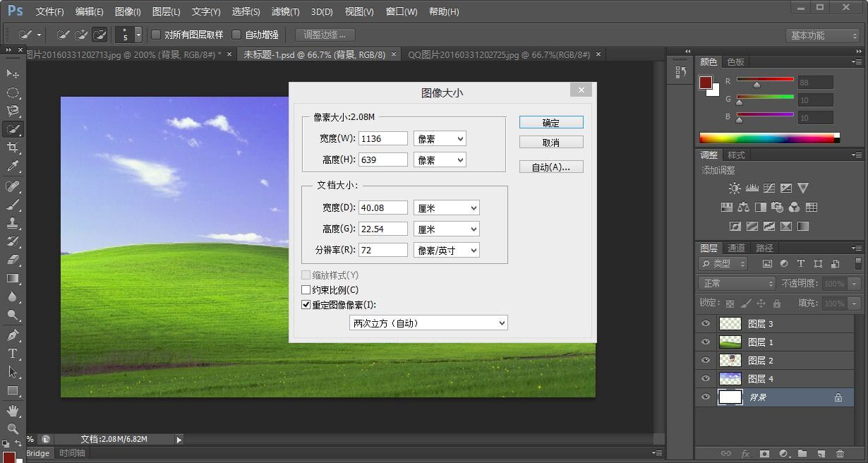Click the foreground color swatch in the color panel
868x463 pixels.
pos(706,83)
